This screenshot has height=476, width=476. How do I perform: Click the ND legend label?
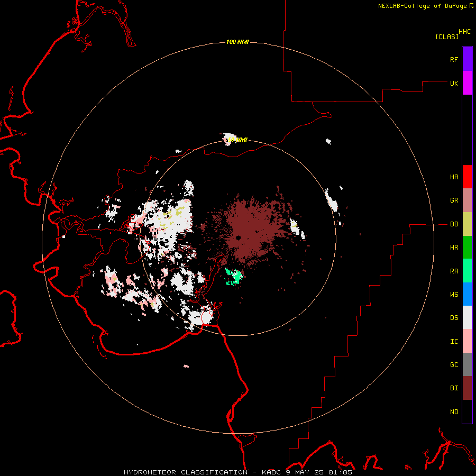coord(454,412)
